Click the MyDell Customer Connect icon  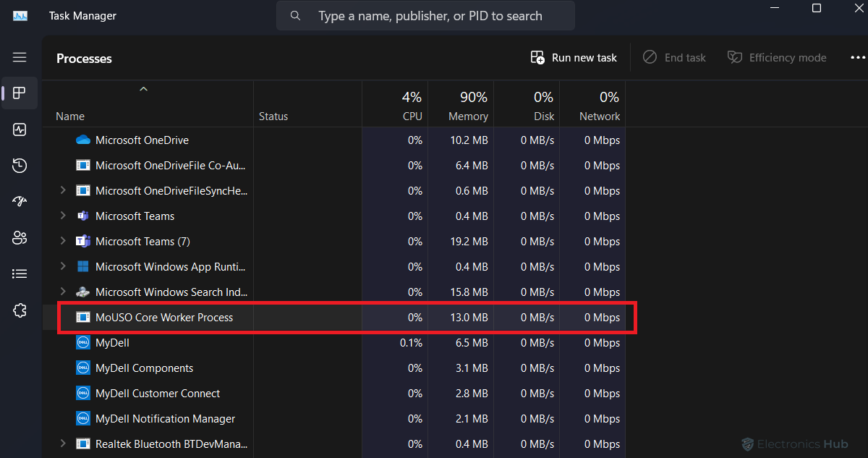83,393
